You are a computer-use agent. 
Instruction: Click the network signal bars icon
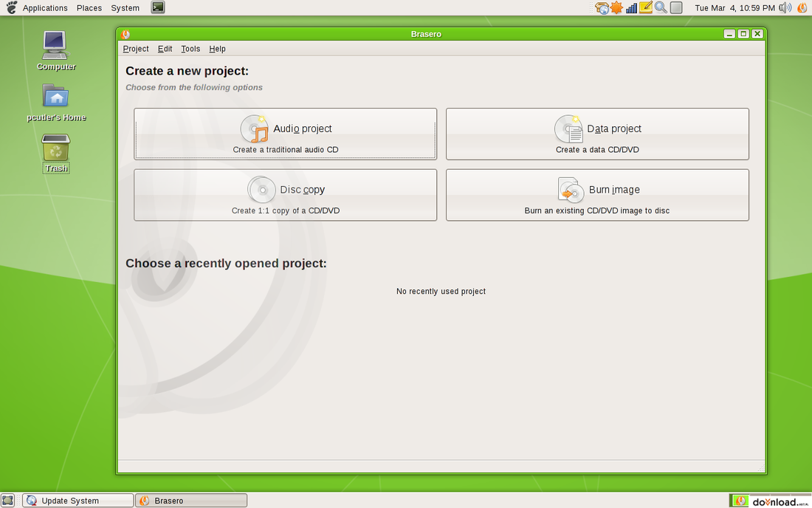coord(631,8)
